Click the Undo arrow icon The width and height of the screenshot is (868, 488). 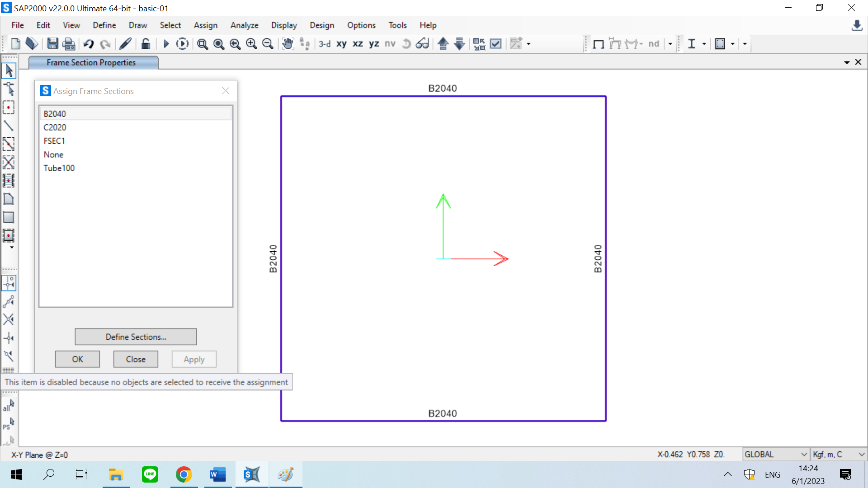tap(89, 44)
